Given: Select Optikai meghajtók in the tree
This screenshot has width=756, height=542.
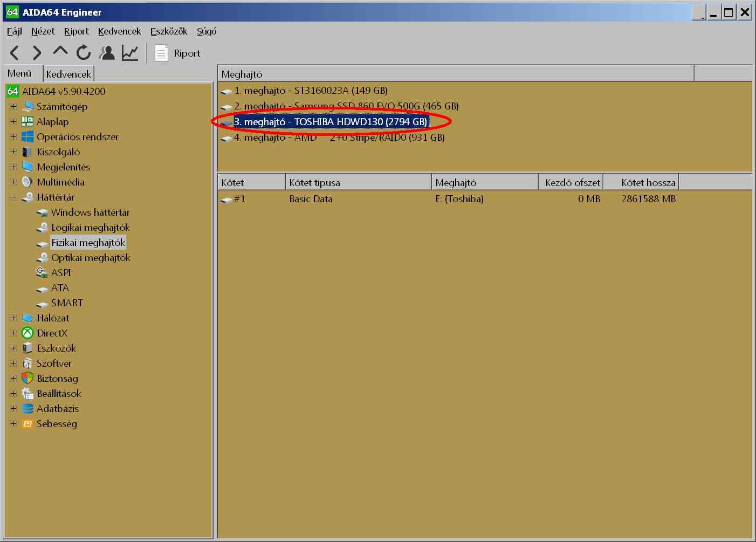Looking at the screenshot, I should (x=91, y=257).
